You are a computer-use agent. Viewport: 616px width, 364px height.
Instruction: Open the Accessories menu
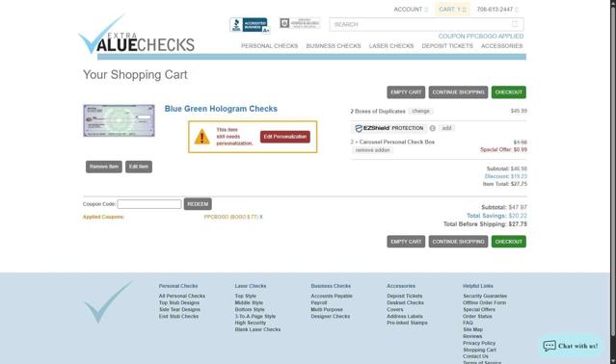501,46
